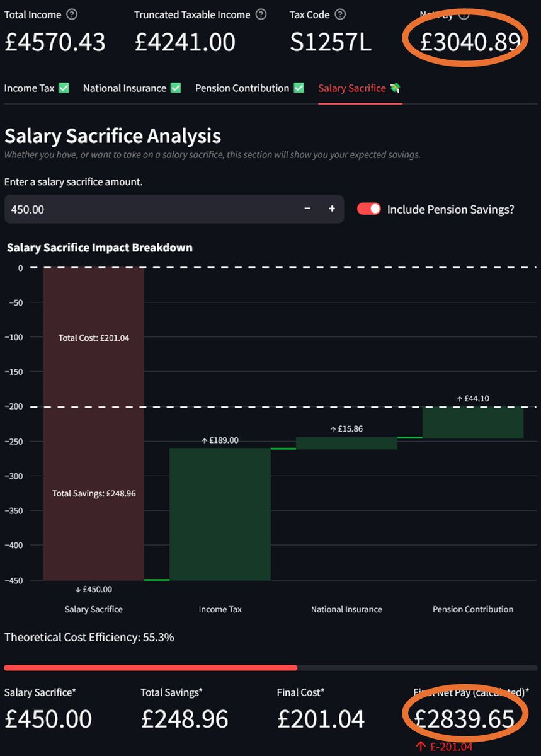Click the Income Tax bar in the chart
The width and height of the screenshot is (541, 756).
[x=220, y=514]
